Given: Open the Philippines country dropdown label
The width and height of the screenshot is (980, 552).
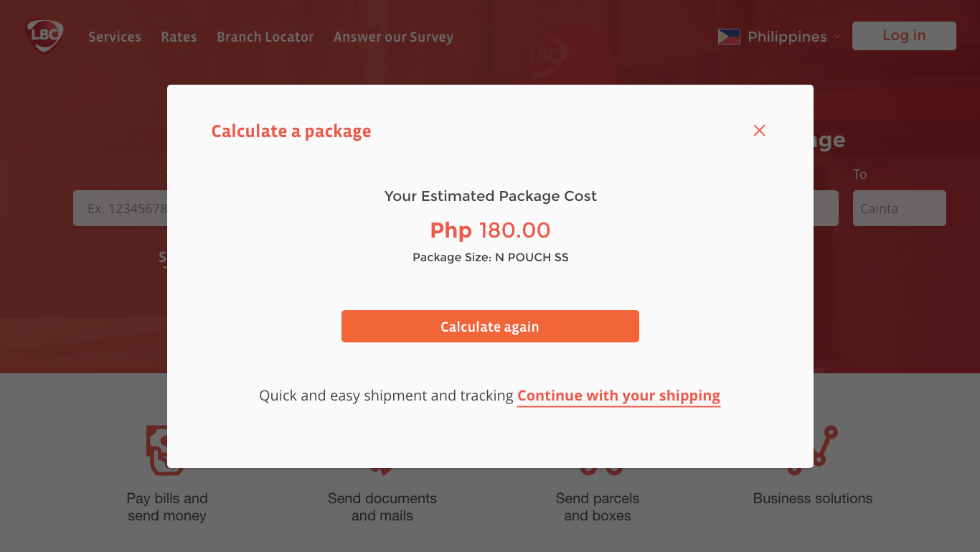Looking at the screenshot, I should [x=787, y=37].
